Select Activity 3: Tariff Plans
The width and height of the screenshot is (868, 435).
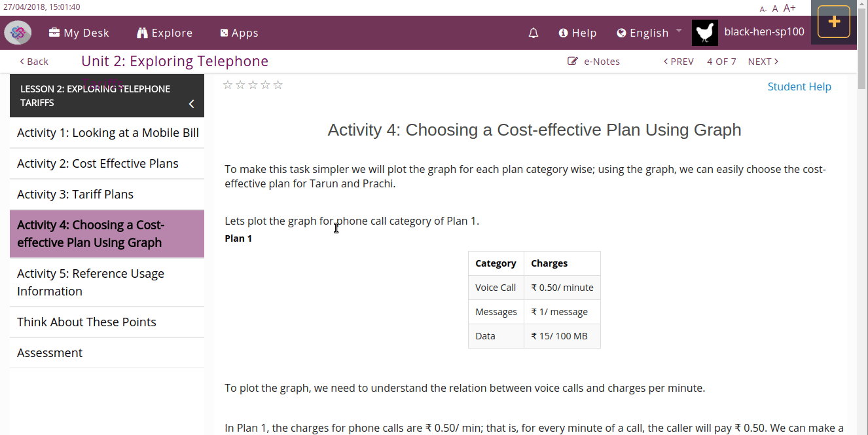point(75,195)
